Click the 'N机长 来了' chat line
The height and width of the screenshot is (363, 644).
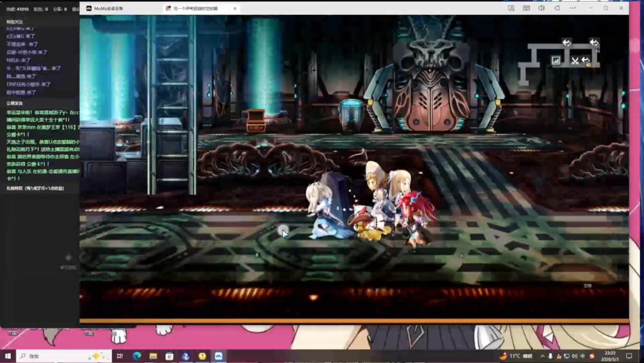[18, 60]
